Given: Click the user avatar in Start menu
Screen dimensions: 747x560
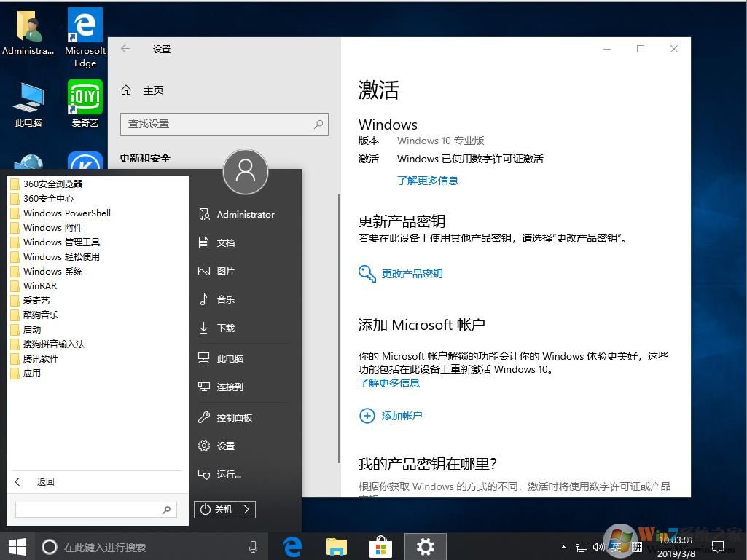Looking at the screenshot, I should pyautogui.click(x=246, y=172).
